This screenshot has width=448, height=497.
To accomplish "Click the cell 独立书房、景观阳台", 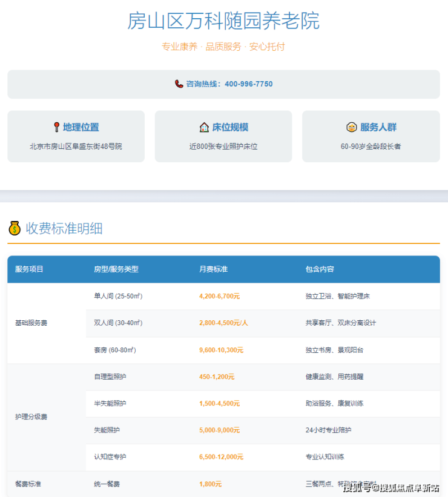I will [335, 350].
